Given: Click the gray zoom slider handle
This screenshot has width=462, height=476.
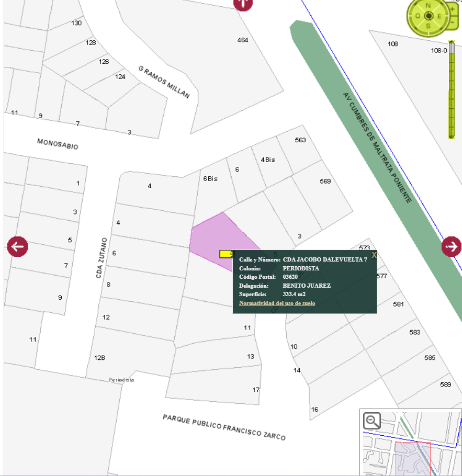Looking at the screenshot, I should coord(452,48).
